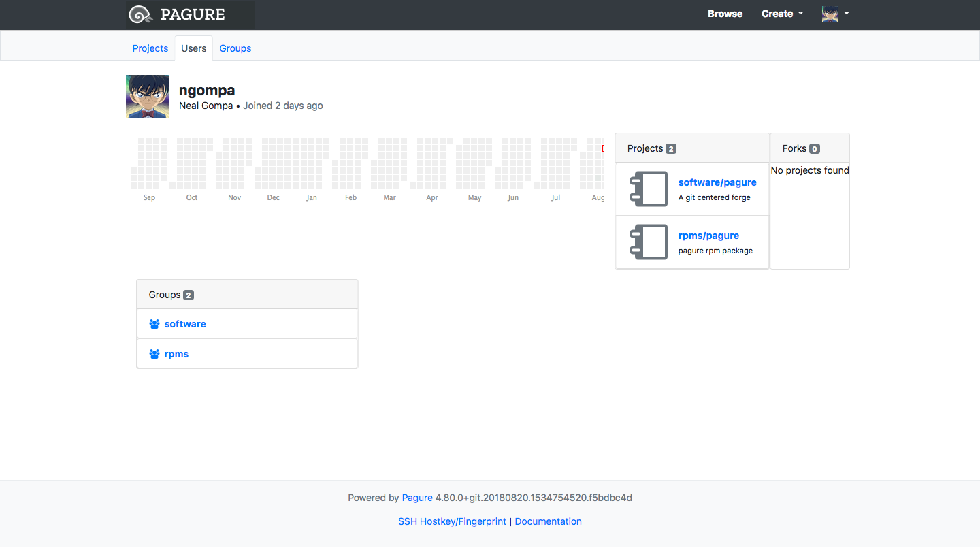Click the PAGURE brand text
The width and height of the screenshot is (980, 548).
coord(193,14)
